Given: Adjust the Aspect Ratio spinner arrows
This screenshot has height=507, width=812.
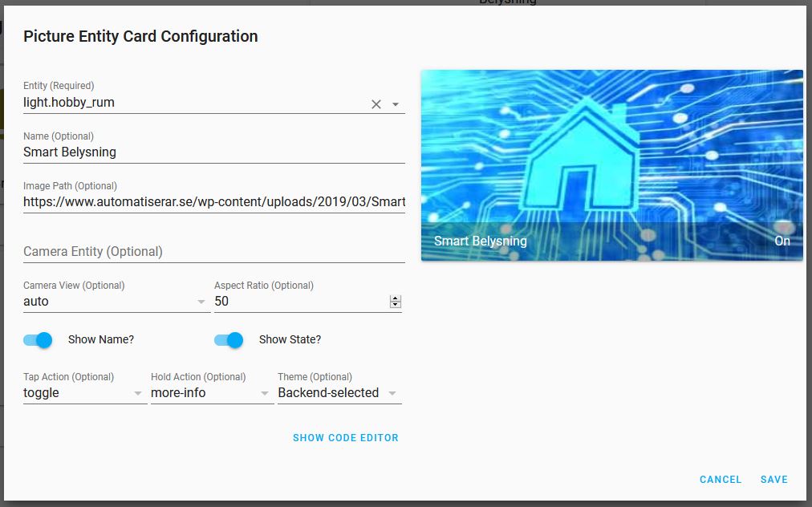Looking at the screenshot, I should tap(396, 302).
